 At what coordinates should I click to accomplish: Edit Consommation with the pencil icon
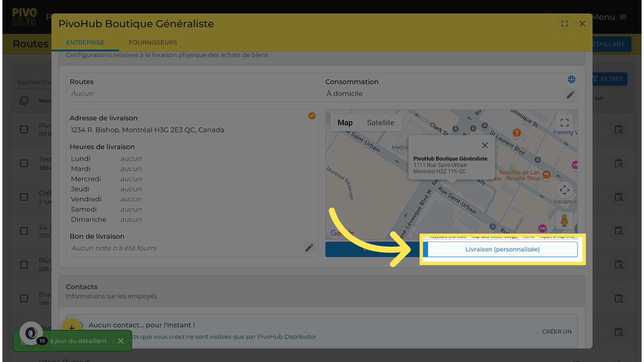(x=570, y=95)
